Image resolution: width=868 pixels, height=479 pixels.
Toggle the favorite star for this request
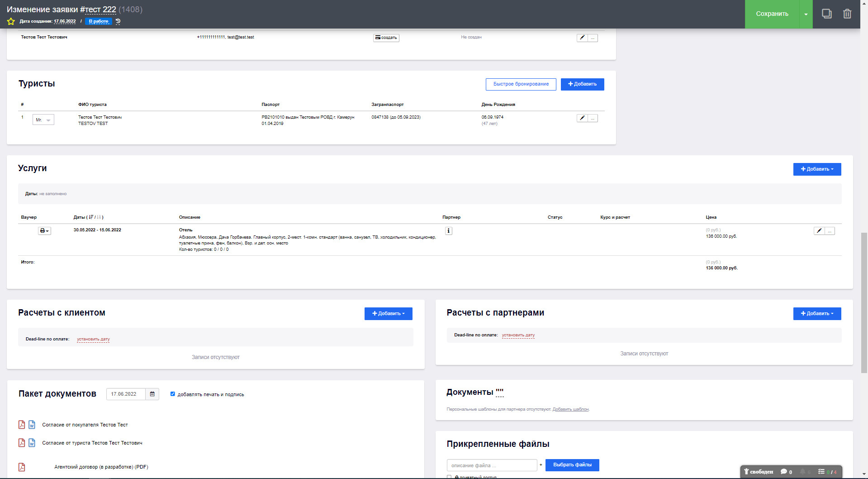coord(11,21)
